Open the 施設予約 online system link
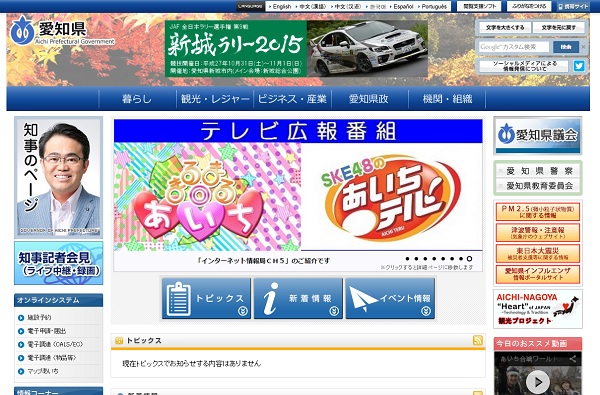 39,318
